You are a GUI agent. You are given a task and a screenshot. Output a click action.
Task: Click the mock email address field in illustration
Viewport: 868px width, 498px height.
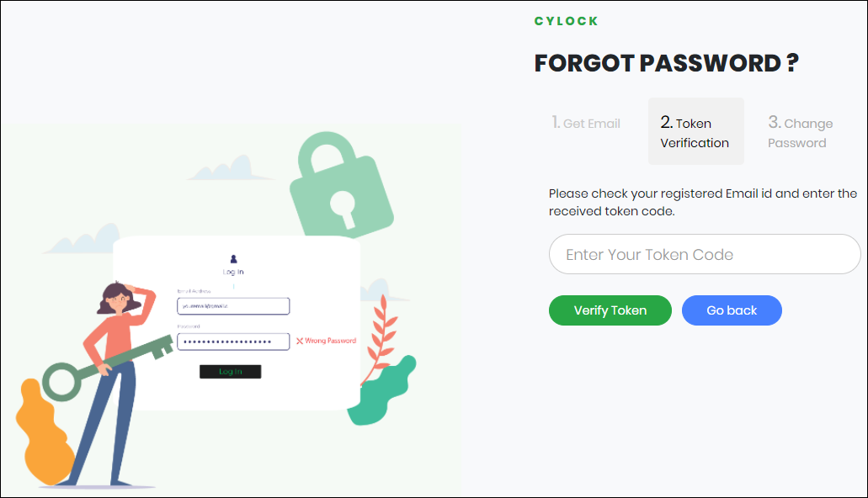[233, 306]
